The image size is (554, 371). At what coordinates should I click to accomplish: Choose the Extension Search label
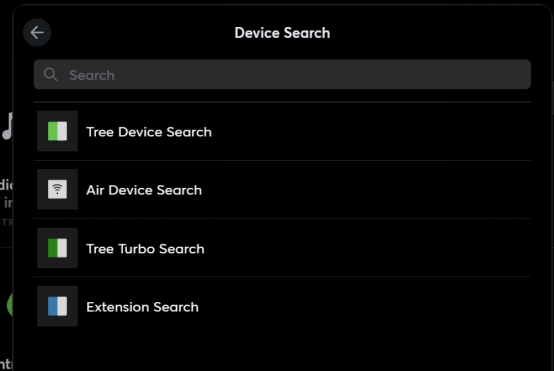pyautogui.click(x=142, y=307)
